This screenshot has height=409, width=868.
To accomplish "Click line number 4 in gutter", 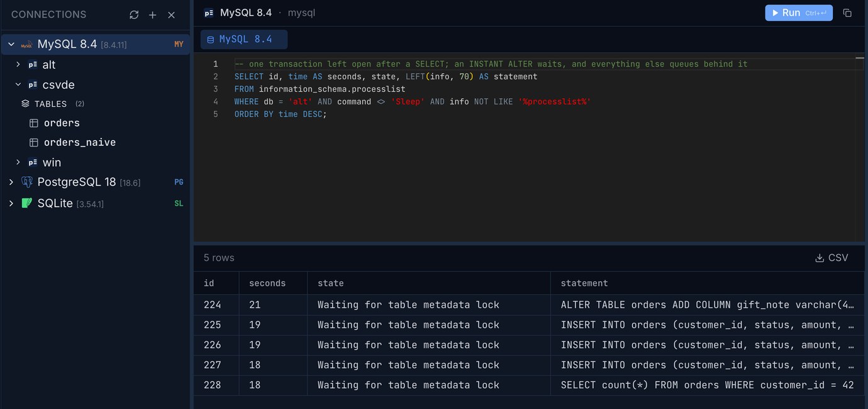I will [216, 101].
